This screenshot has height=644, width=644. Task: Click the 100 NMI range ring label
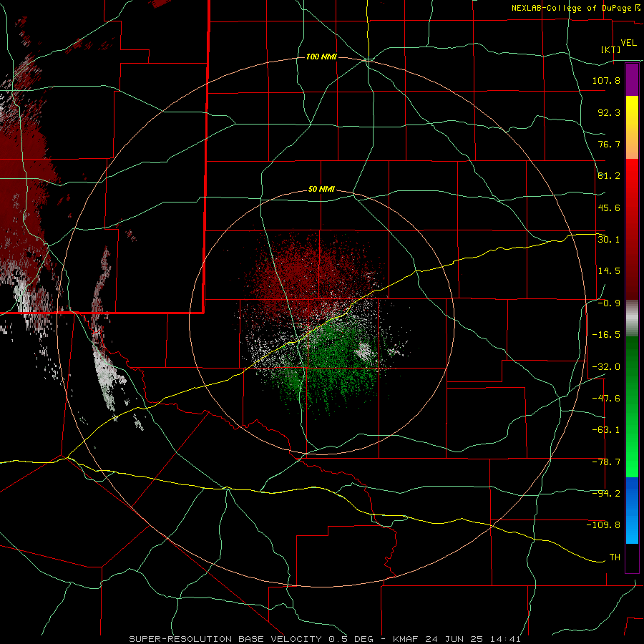[321, 57]
